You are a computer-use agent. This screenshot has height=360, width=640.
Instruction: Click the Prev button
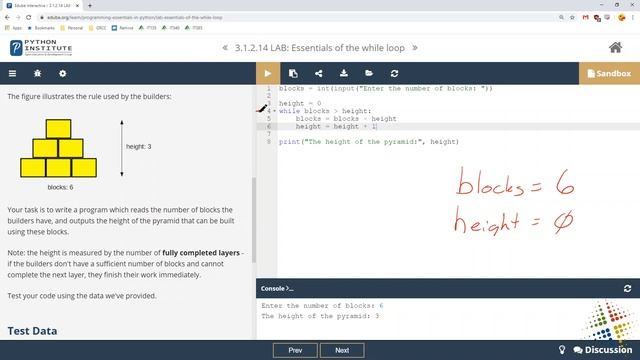click(295, 350)
